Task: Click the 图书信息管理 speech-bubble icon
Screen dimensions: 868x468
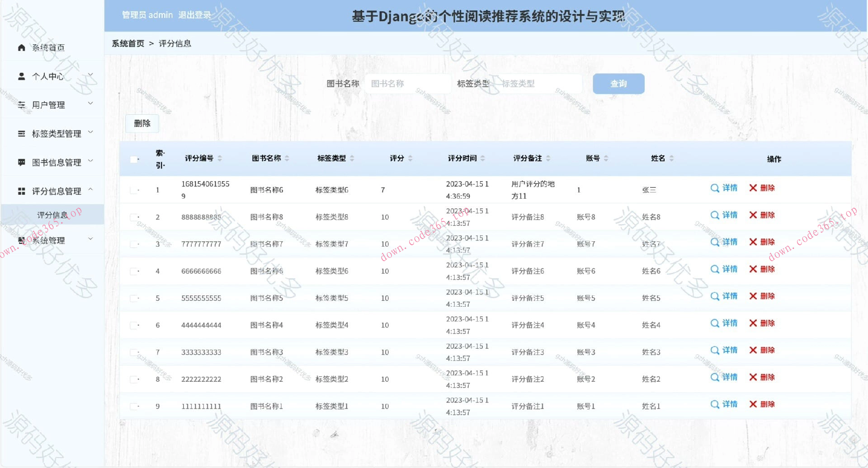Action: point(21,162)
